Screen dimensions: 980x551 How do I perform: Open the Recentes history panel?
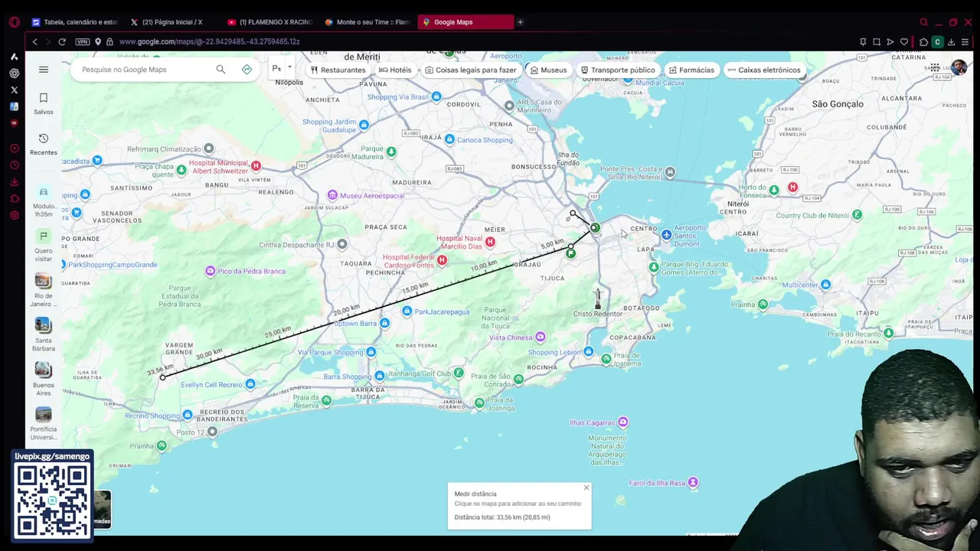[x=44, y=144]
